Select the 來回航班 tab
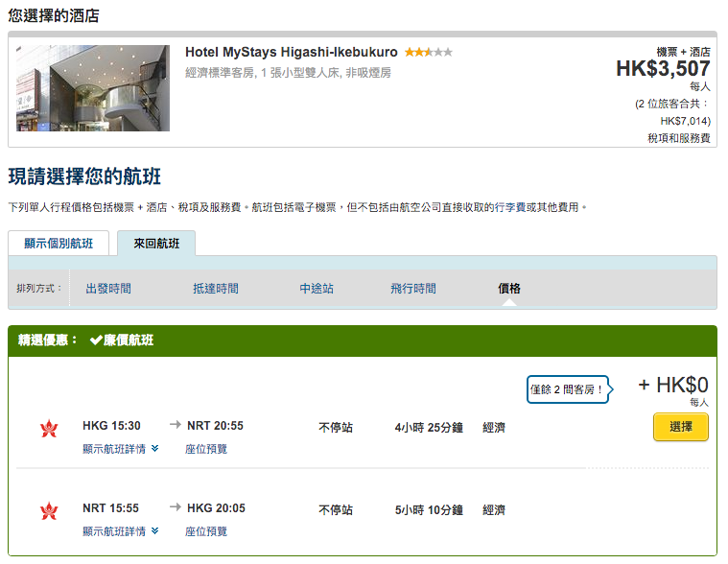728x564 pixels. [156, 244]
